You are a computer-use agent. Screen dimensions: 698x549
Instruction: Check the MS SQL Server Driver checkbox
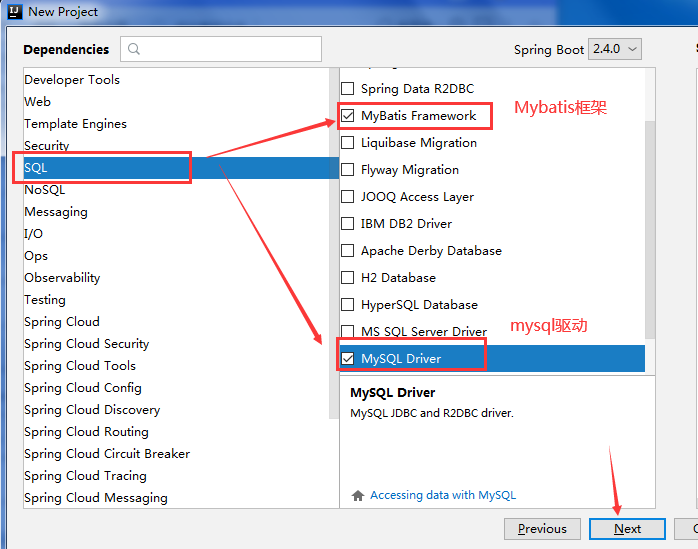pyautogui.click(x=347, y=331)
